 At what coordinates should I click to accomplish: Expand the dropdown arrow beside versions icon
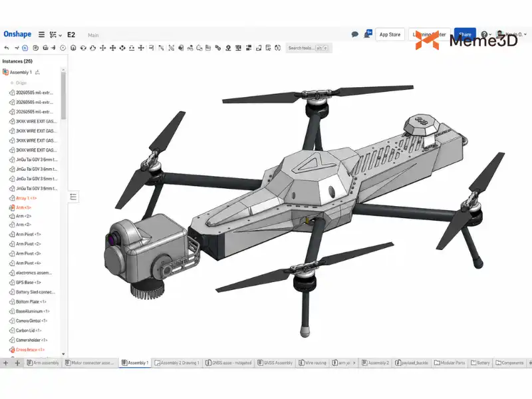60,35
